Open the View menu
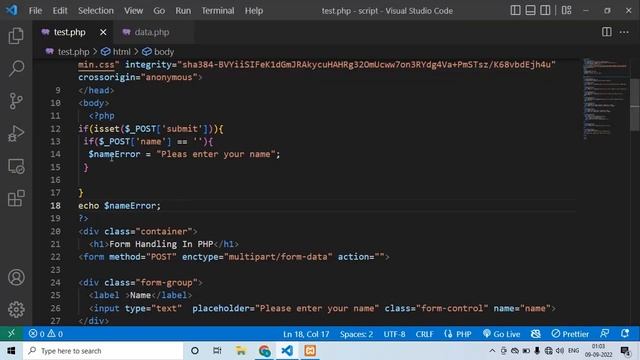 pyautogui.click(x=133, y=11)
